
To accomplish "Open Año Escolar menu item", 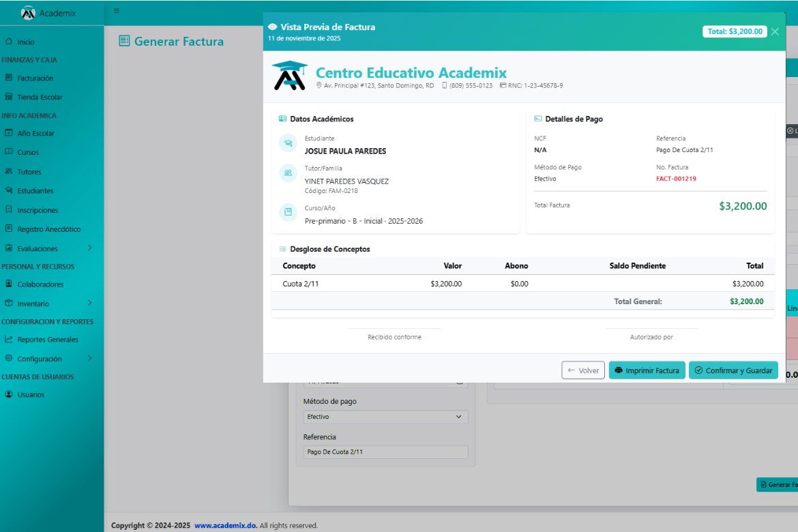I will point(35,134).
